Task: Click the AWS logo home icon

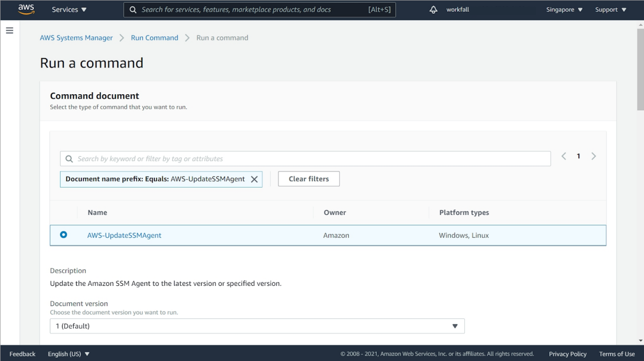Action: (x=26, y=9)
